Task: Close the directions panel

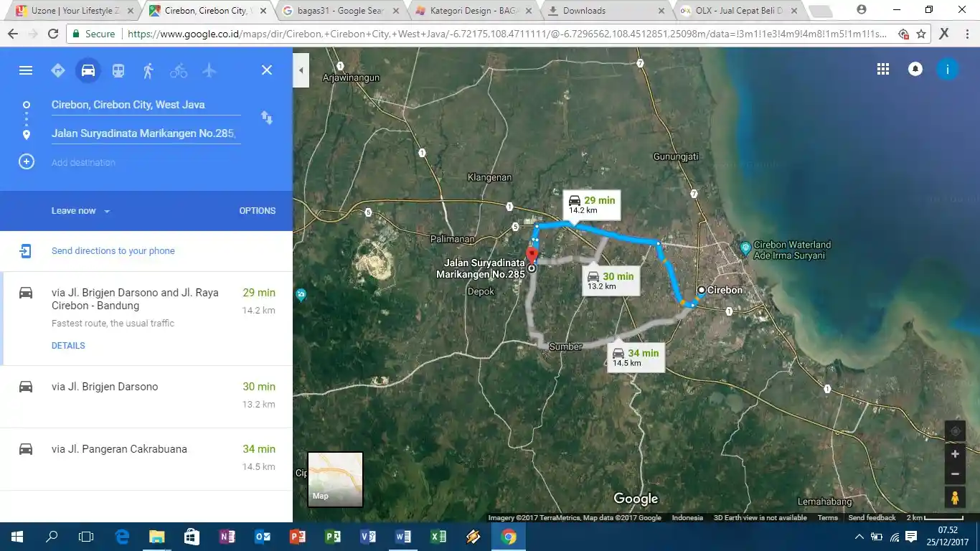Action: coord(267,70)
